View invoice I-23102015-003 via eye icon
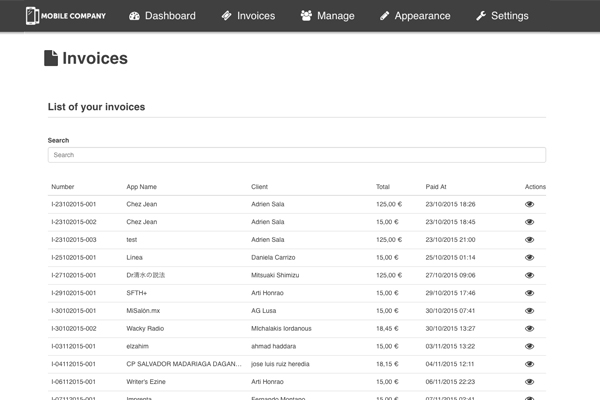This screenshot has height=400, width=600. 529,240
